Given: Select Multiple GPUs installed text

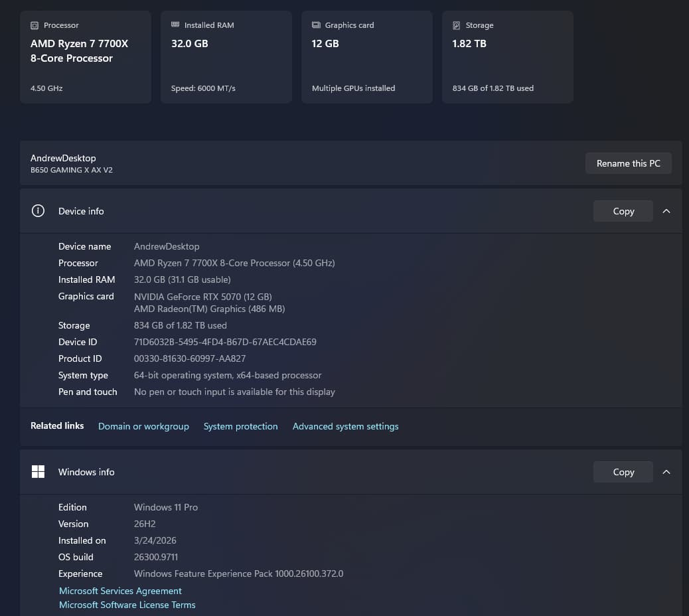Looking at the screenshot, I should [x=354, y=88].
